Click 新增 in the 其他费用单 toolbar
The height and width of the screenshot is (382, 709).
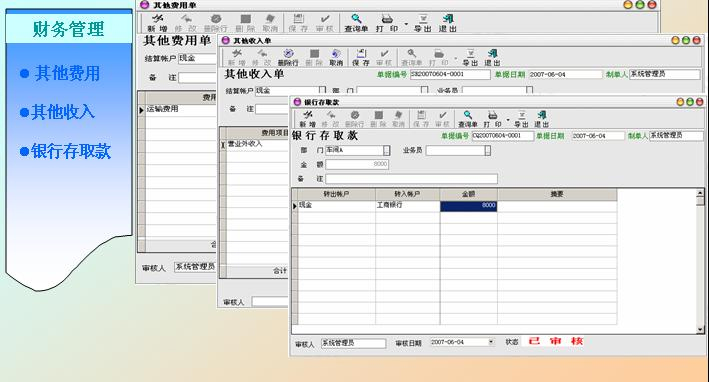158,23
